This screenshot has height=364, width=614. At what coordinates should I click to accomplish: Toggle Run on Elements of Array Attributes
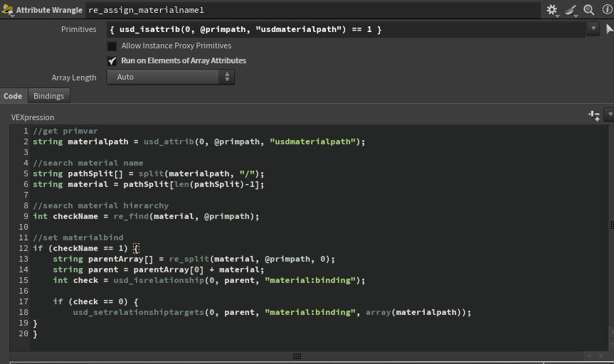pyautogui.click(x=112, y=61)
